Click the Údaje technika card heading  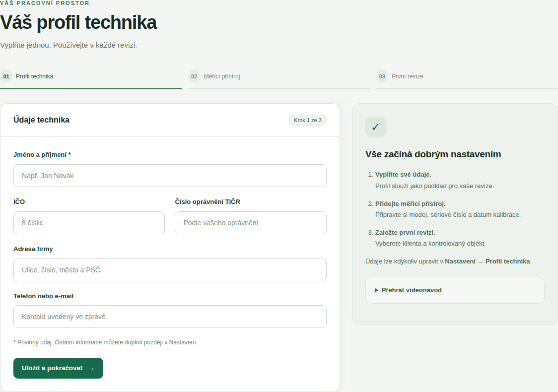(41, 120)
